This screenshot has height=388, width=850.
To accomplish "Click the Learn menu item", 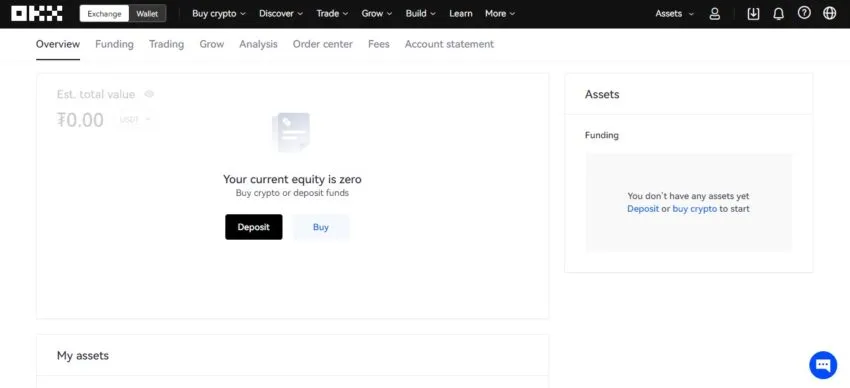I will [x=461, y=14].
